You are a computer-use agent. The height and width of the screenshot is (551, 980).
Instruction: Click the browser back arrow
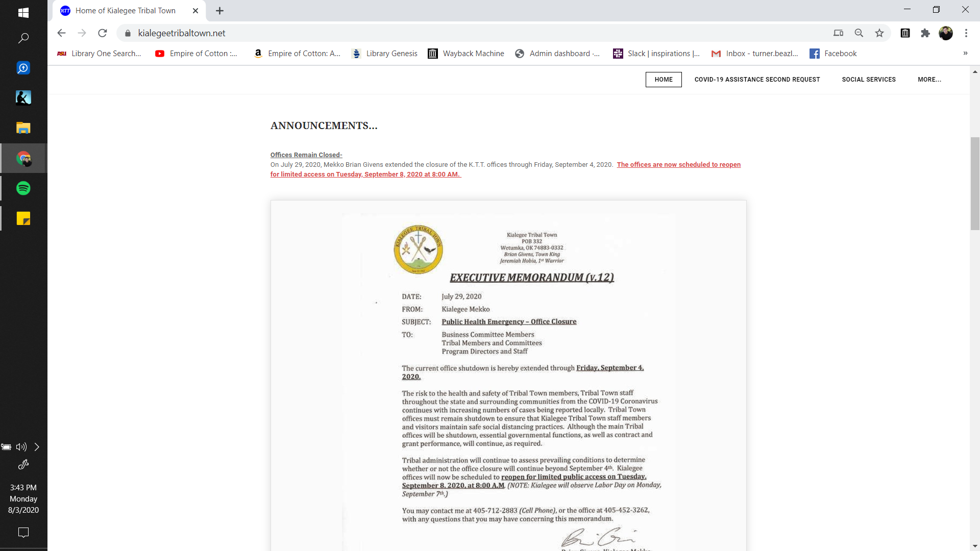pos(62,33)
